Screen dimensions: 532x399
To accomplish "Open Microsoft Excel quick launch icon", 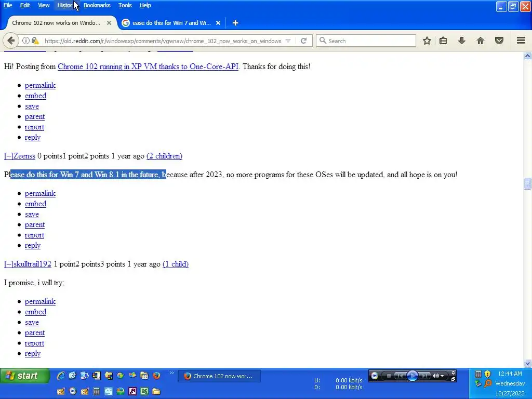I will point(144,392).
